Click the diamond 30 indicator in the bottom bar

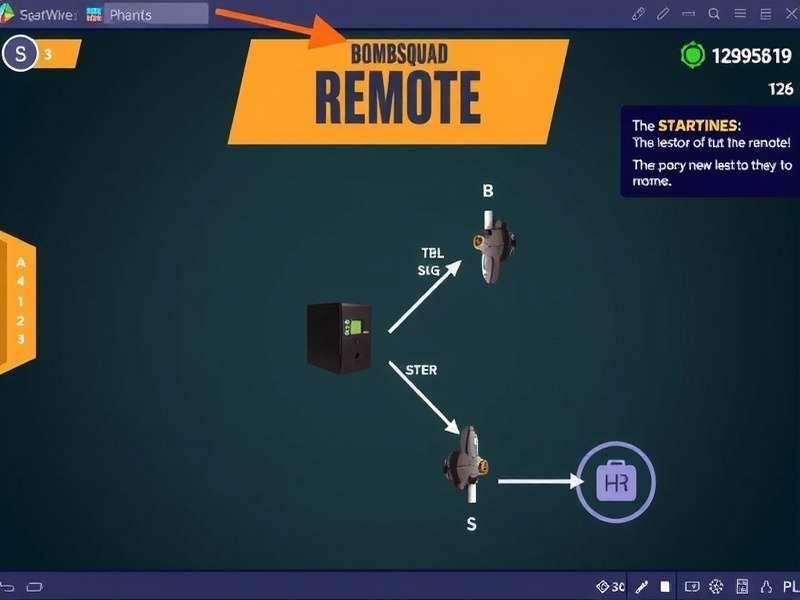tap(610, 587)
